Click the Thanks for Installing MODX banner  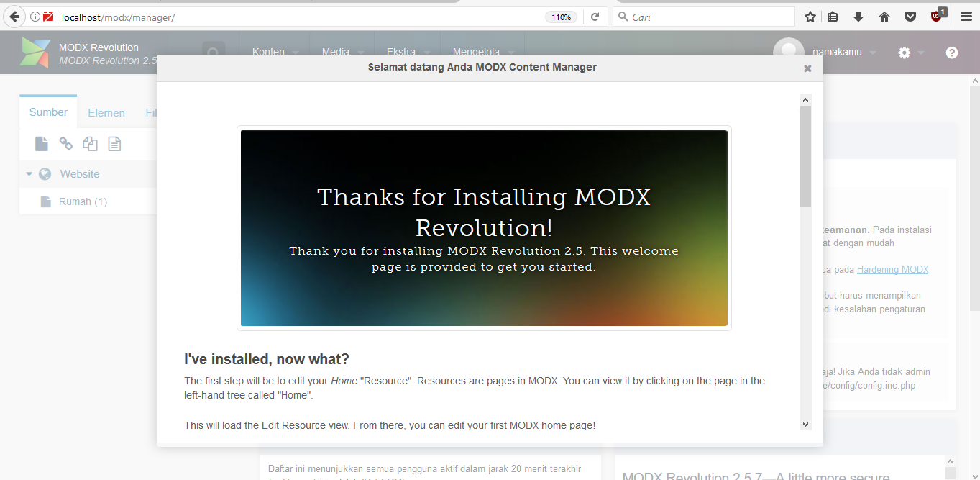pos(484,228)
